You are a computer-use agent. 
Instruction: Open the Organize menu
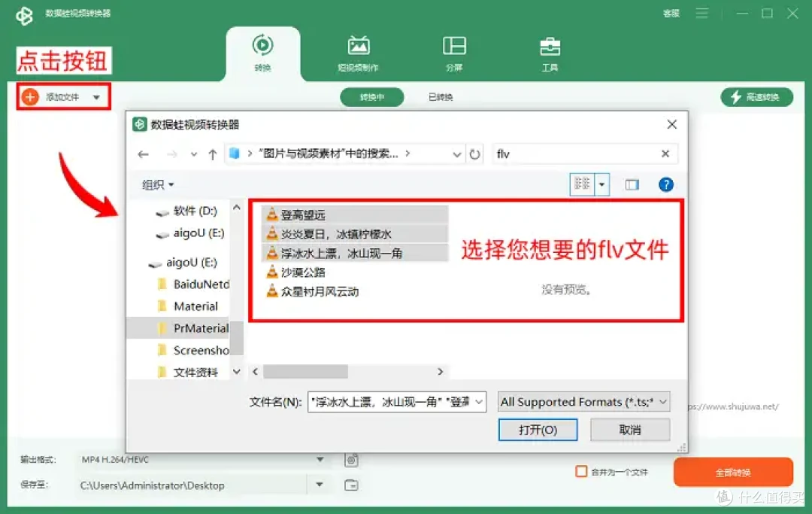coord(158,184)
